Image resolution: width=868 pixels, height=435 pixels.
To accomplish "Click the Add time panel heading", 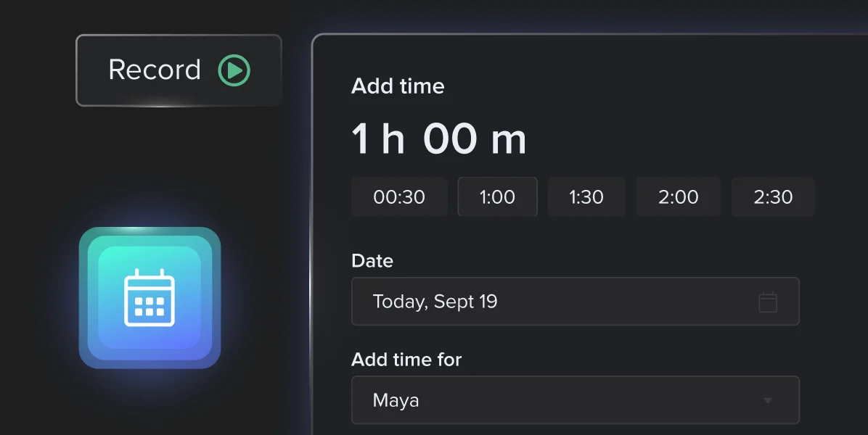I will 398,86.
